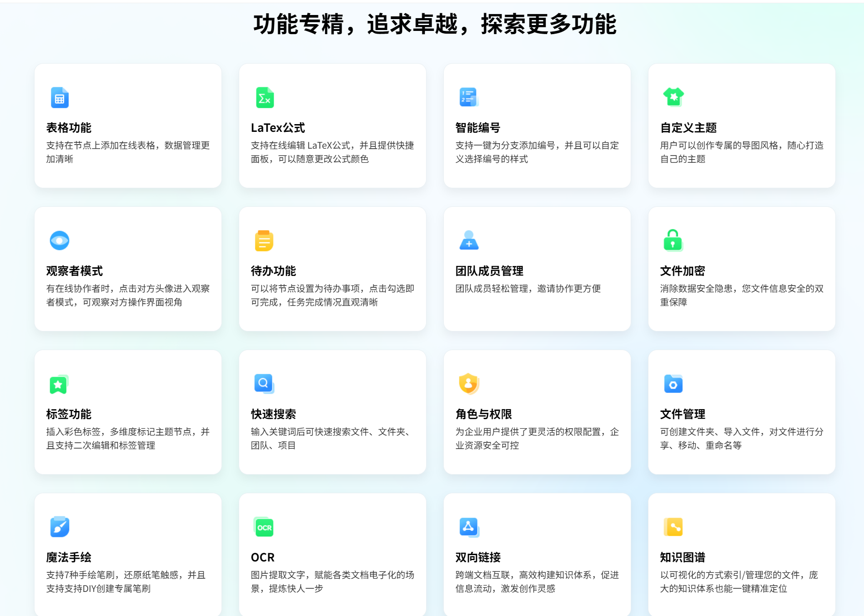864x616 pixels.
Task: Open the 文件加密 heading
Action: (x=683, y=271)
